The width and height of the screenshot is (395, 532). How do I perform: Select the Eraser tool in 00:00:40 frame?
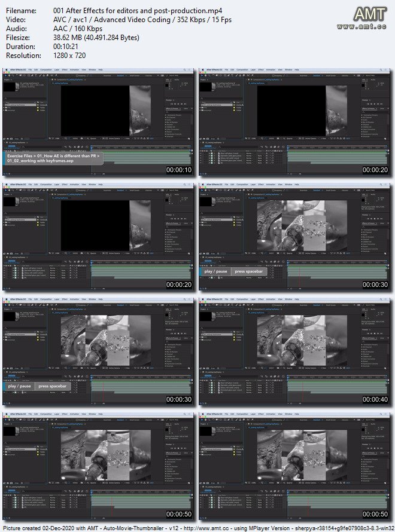click(244, 305)
